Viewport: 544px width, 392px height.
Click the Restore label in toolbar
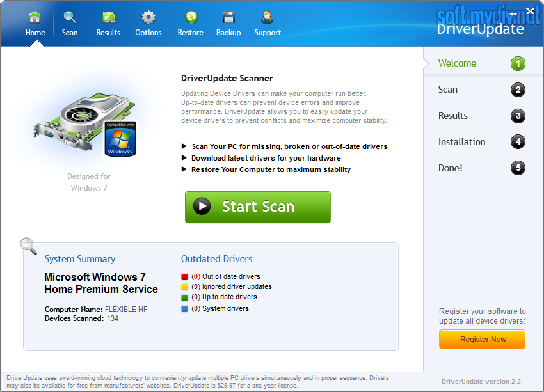(191, 33)
